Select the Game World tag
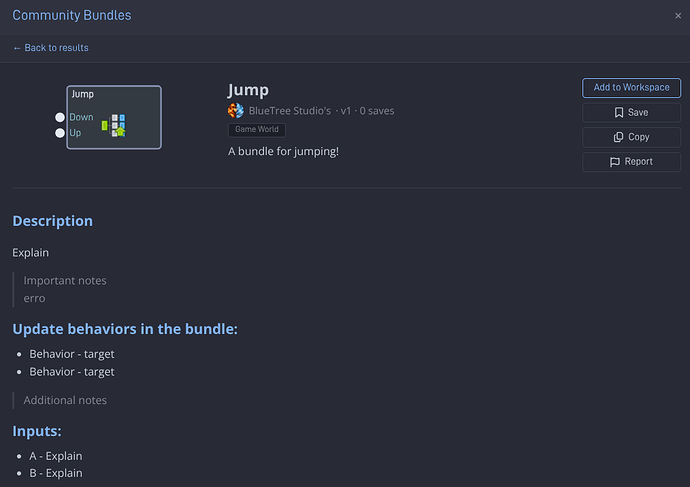Viewport: 690px width, 487px height. point(257,129)
